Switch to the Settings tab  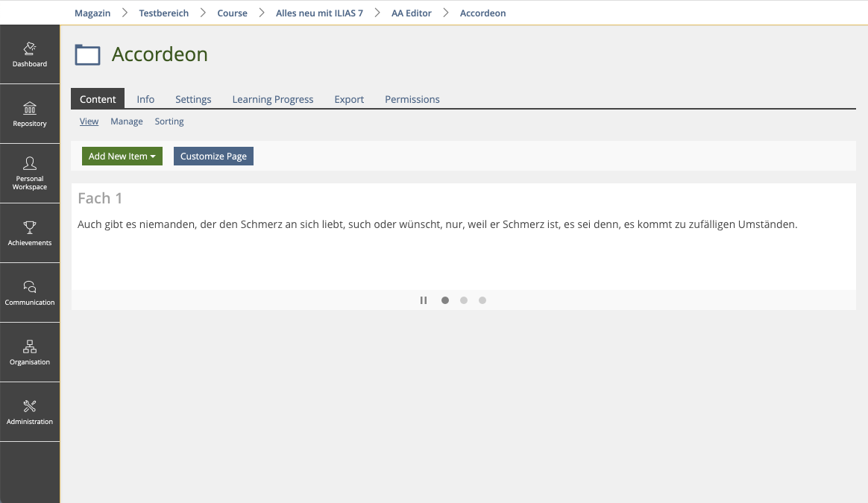[x=193, y=99]
